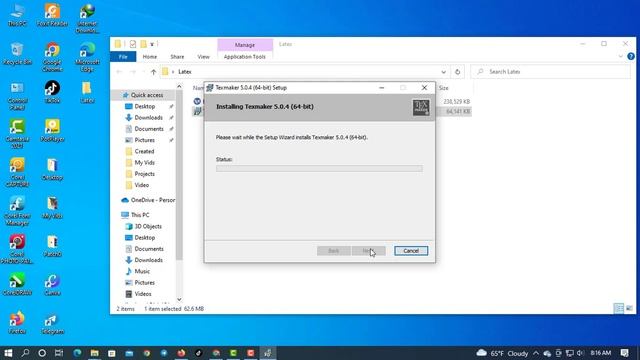Click the Forward arrow in File Explorer
The image size is (640, 360).
click(x=133, y=72)
